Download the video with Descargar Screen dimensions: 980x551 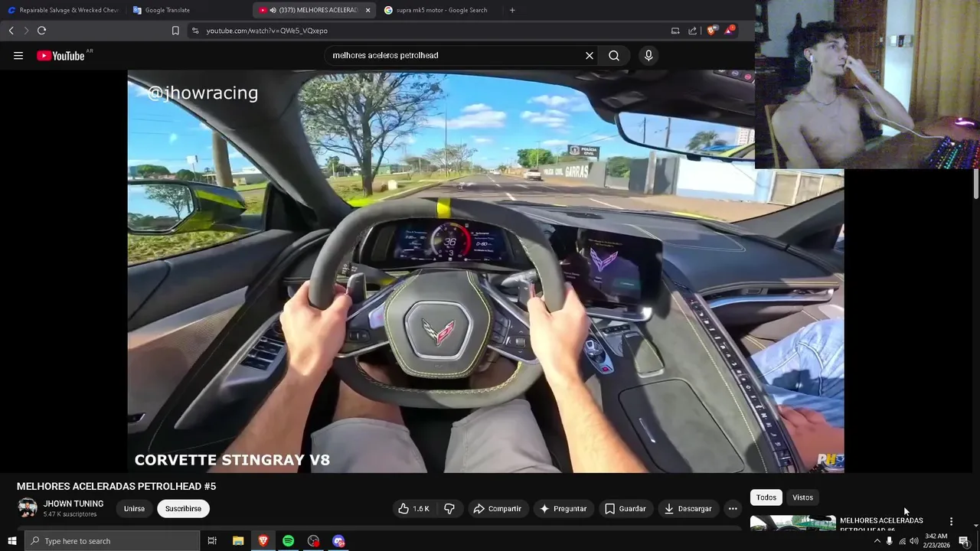tap(688, 508)
